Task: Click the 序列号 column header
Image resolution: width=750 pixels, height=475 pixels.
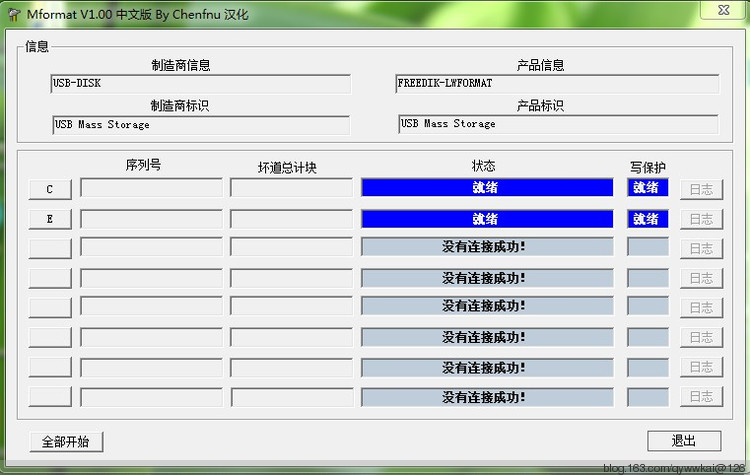Action: coord(143,165)
